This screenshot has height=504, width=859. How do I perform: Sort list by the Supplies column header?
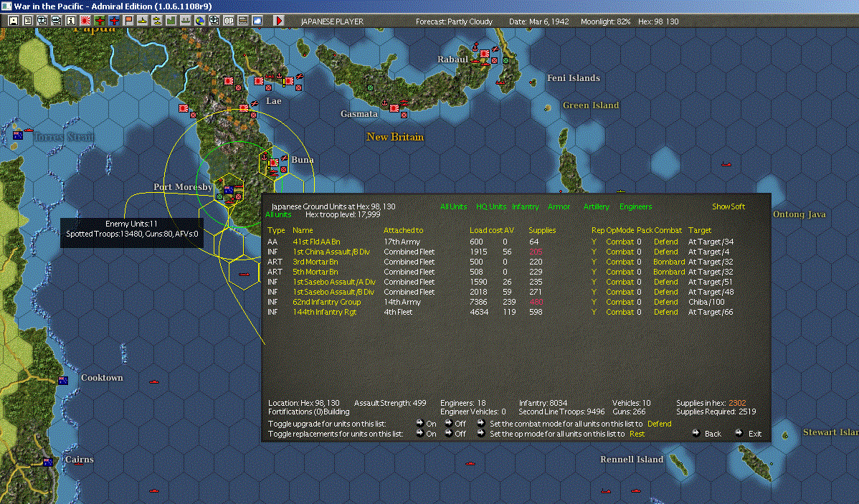tap(542, 230)
